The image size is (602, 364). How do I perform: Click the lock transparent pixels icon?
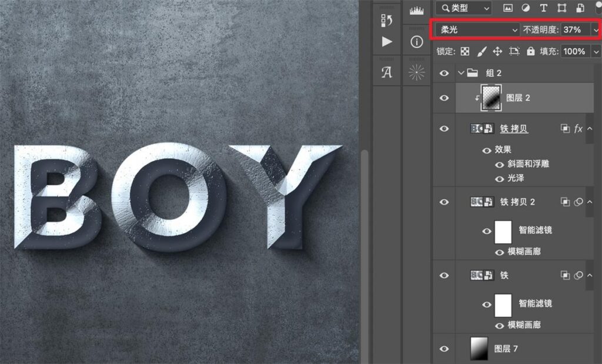[465, 51]
